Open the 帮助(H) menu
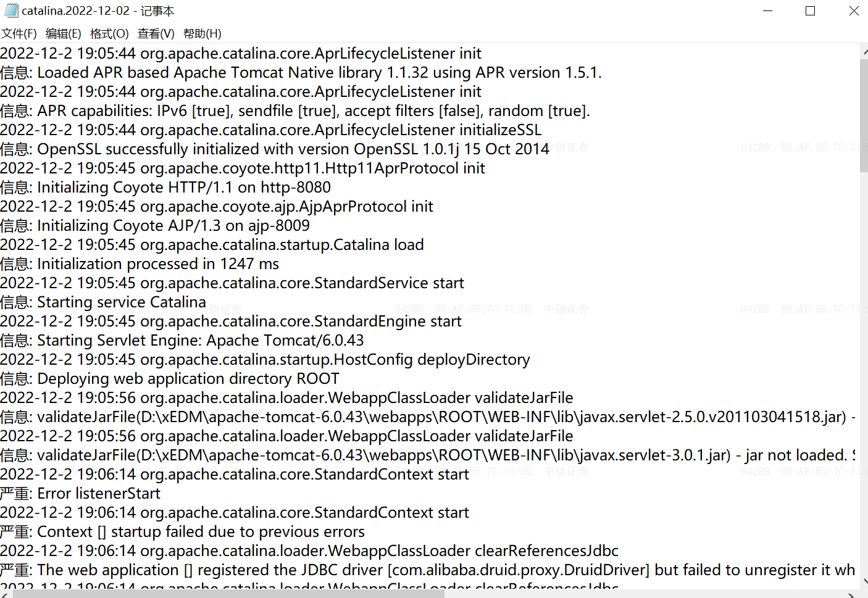Viewport: 868px width, 598px height. point(202,33)
